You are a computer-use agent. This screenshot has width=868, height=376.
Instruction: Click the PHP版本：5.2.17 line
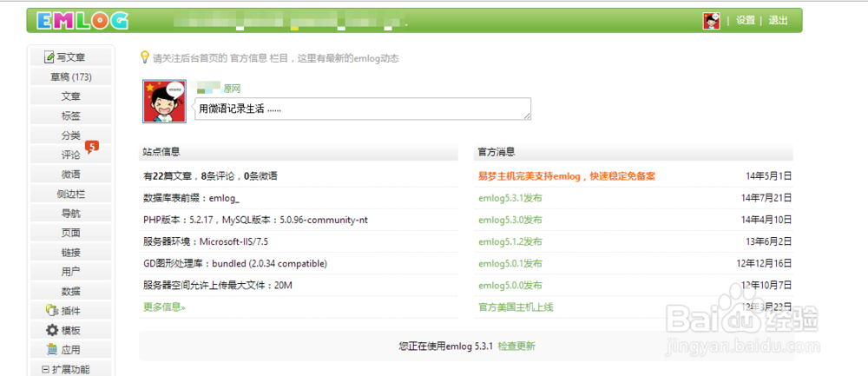[x=255, y=220]
